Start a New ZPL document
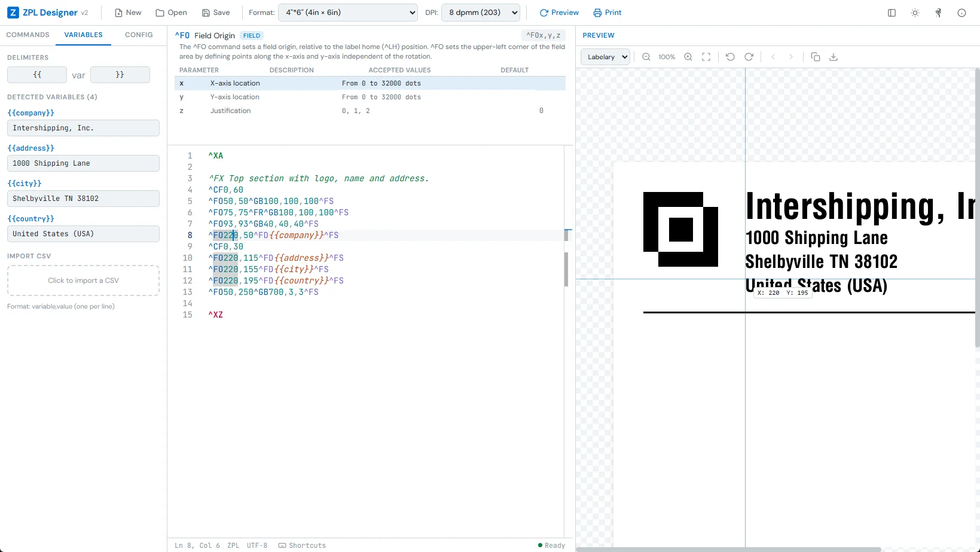980x552 pixels. [x=127, y=13]
